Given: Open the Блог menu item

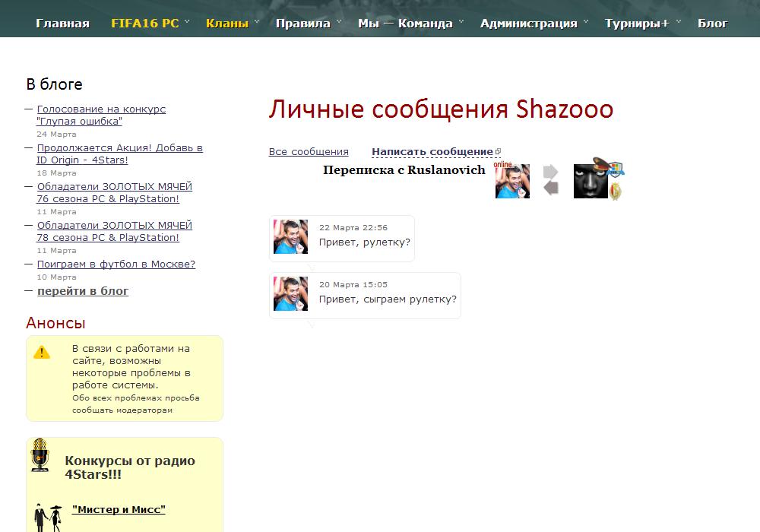Looking at the screenshot, I should click(712, 24).
